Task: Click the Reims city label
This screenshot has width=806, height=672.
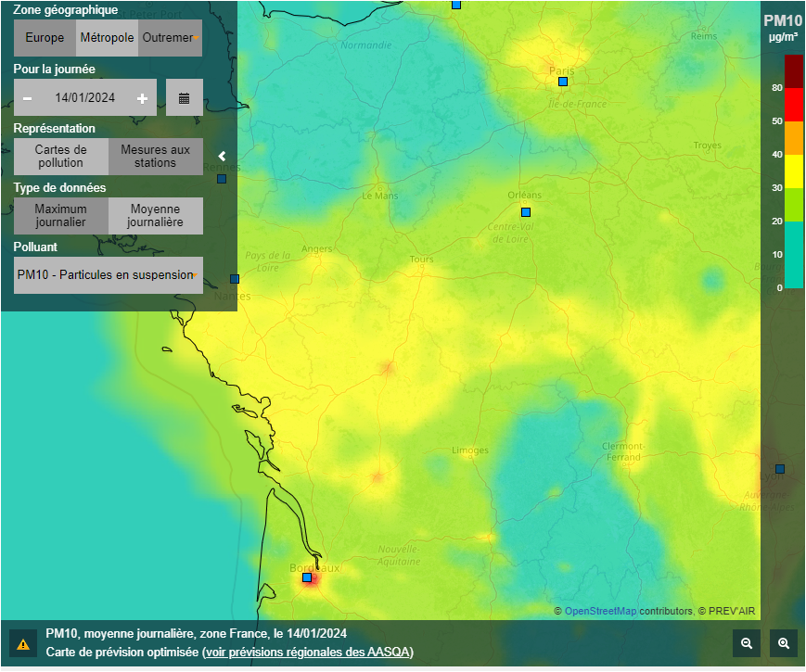Action: [704, 36]
